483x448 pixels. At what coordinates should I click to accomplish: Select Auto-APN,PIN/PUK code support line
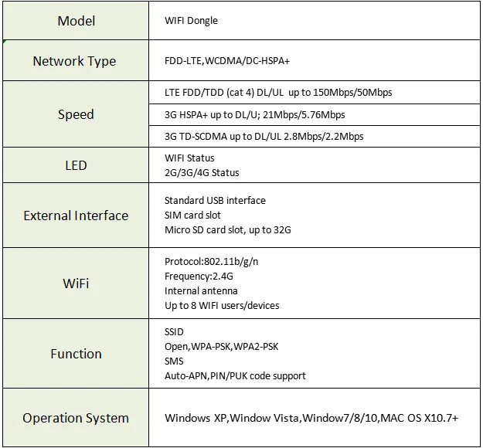[235, 376]
